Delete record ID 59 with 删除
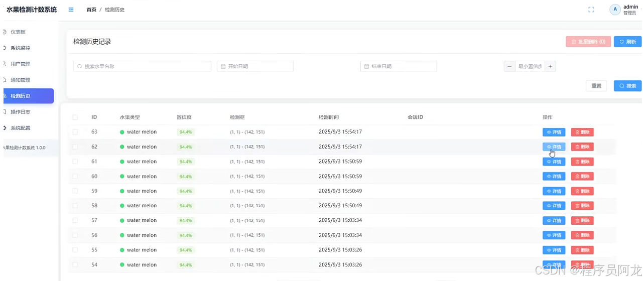The width and height of the screenshot is (644, 281). coord(582,191)
